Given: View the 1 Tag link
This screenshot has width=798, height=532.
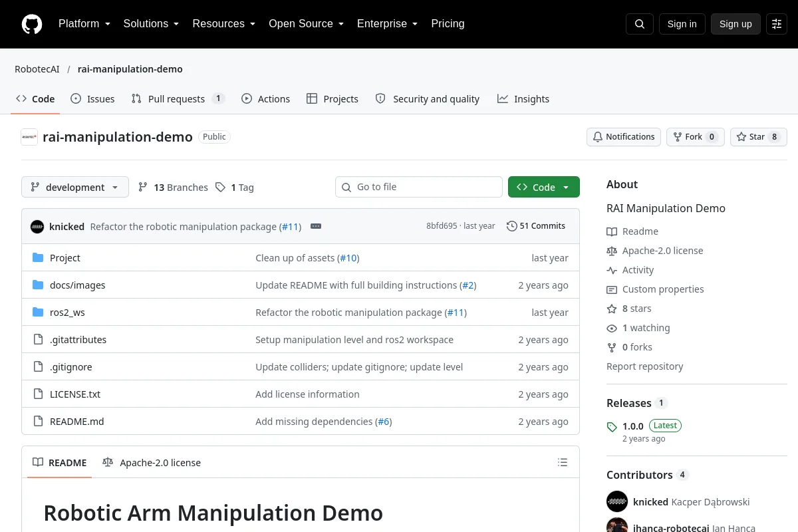Looking at the screenshot, I should [x=235, y=188].
